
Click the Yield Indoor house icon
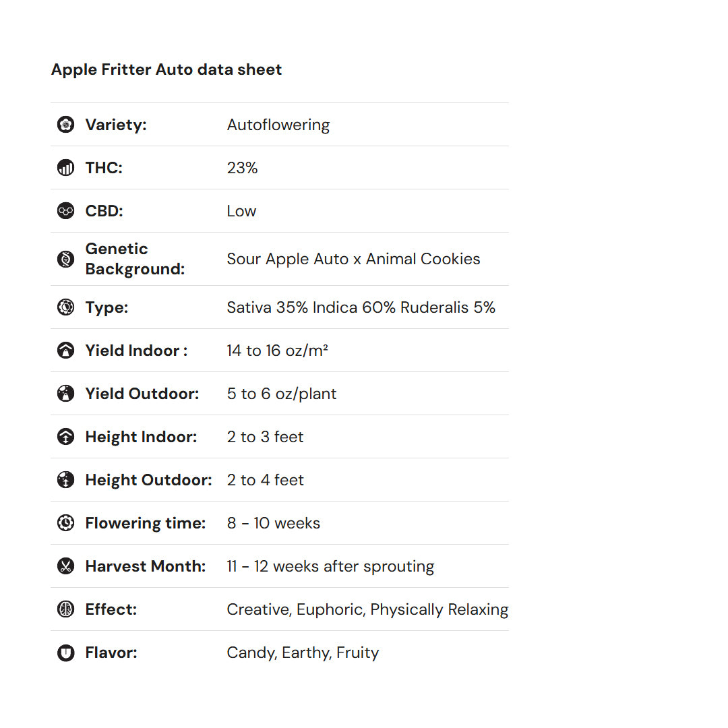tap(65, 351)
